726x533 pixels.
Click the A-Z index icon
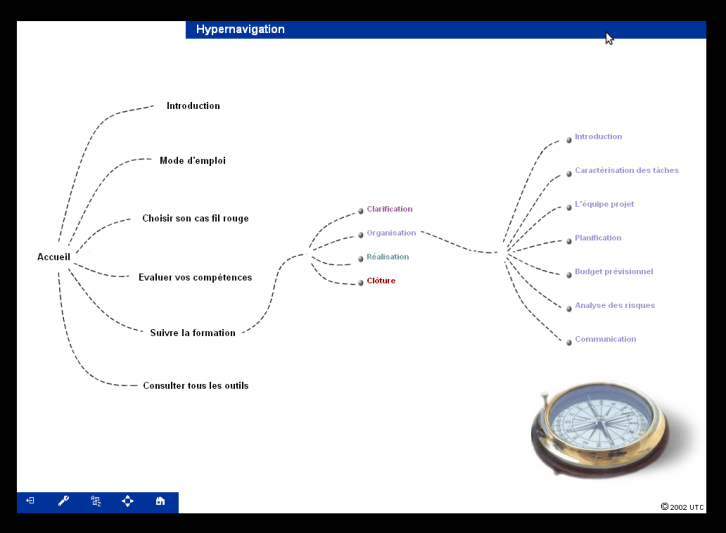96,501
